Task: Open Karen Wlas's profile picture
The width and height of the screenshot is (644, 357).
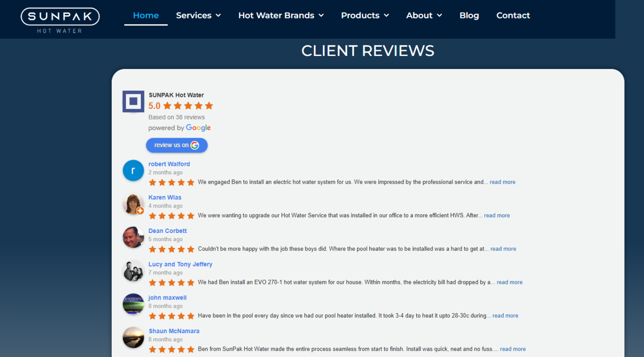Action: point(133,204)
